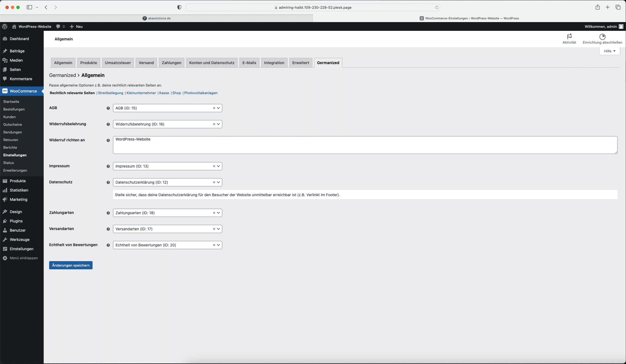Open the Datenschutz page dropdown

(x=218, y=182)
